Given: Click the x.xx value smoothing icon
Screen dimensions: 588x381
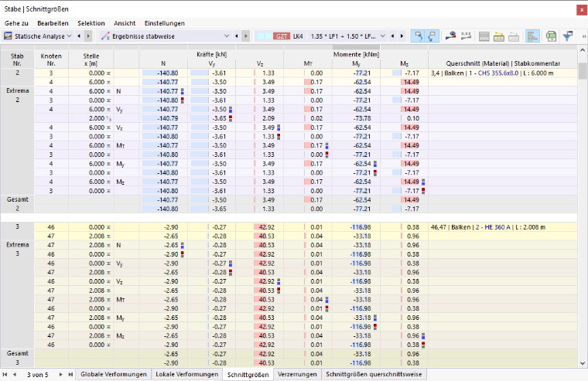Looking at the screenshot, I should [x=466, y=36].
